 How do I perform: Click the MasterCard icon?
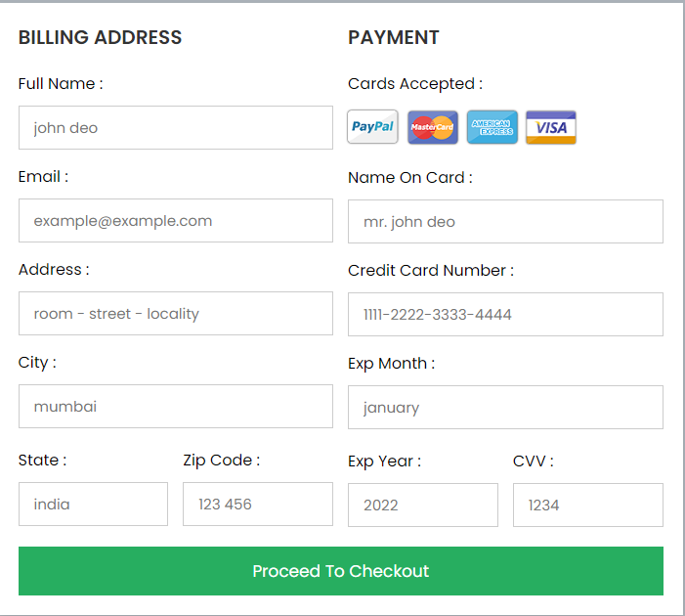tap(433, 127)
